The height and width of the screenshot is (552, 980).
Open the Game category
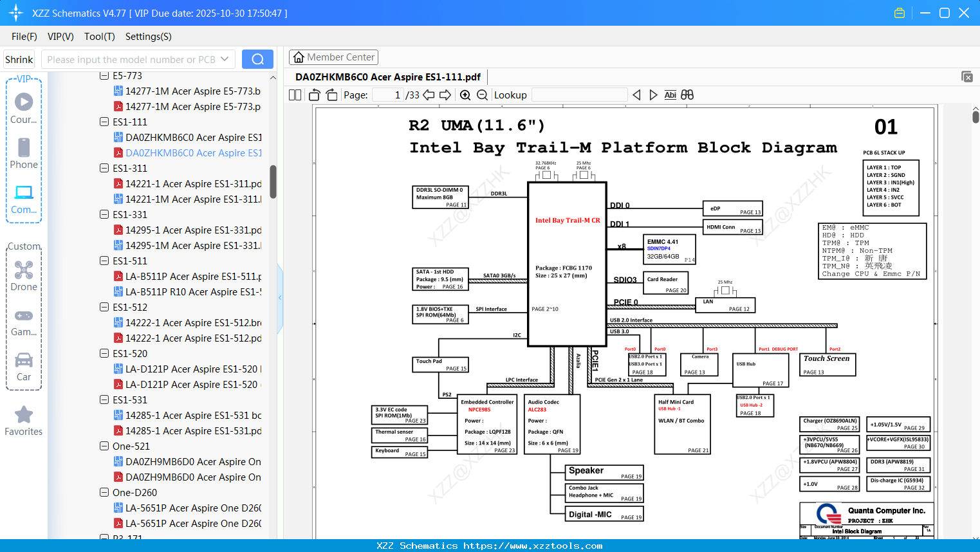point(24,322)
